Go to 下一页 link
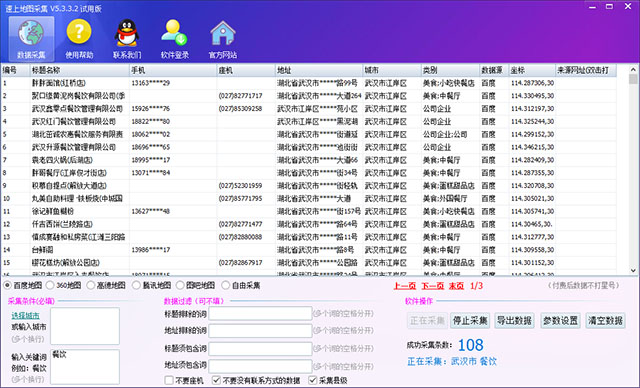 tap(432, 286)
